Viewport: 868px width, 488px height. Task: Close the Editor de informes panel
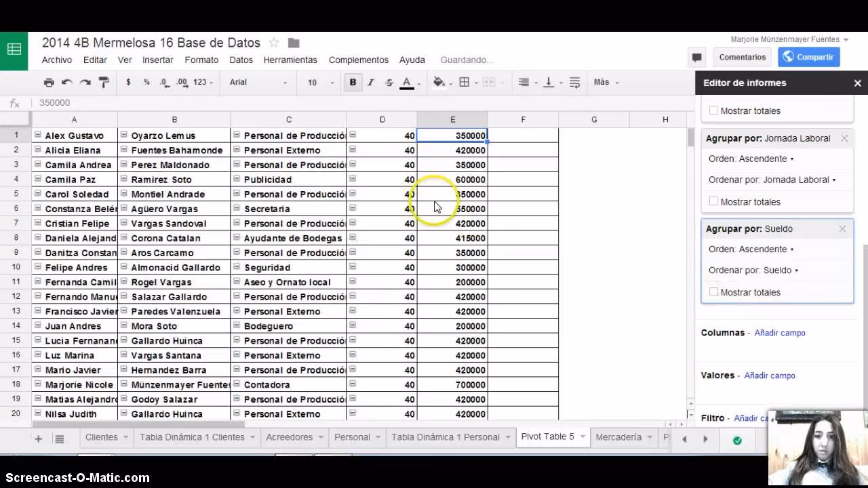[857, 83]
